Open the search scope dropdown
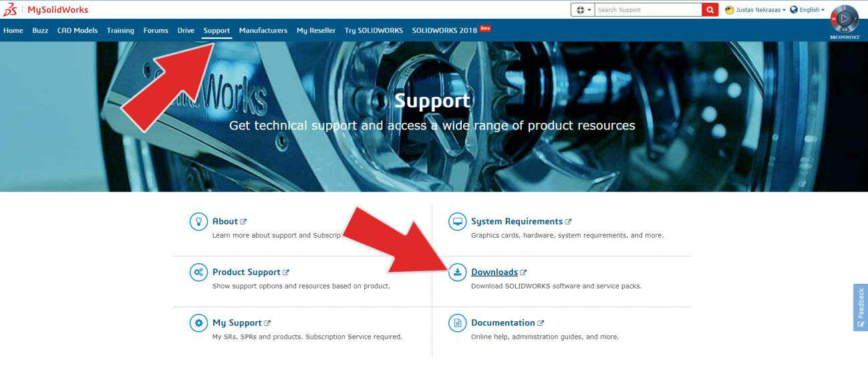Viewport: 868px width, 366px height. tap(583, 10)
